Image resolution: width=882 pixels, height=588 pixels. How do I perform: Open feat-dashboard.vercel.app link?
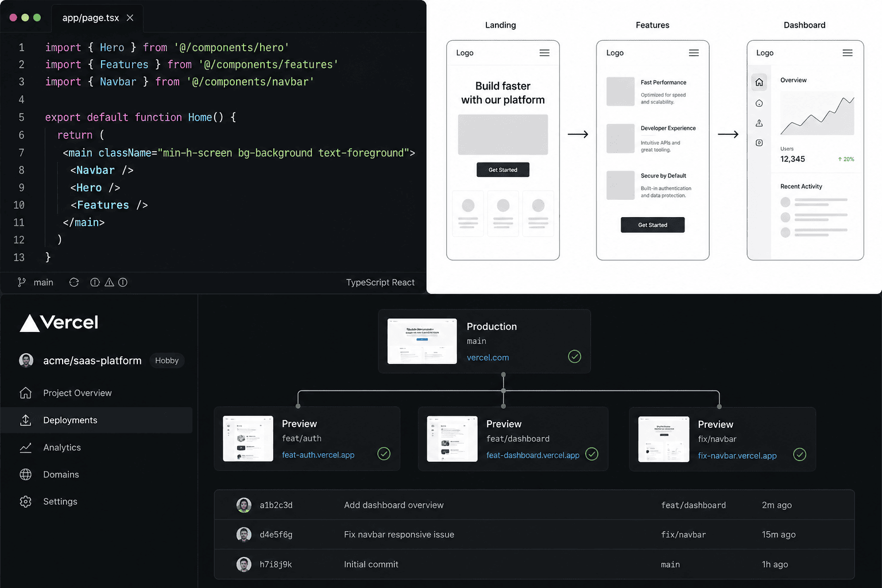pyautogui.click(x=533, y=455)
